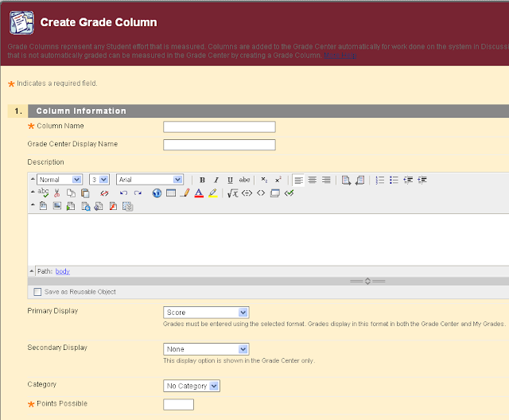Open the math equation editor
Viewport: 509px width, 420px height.
pos(232,193)
